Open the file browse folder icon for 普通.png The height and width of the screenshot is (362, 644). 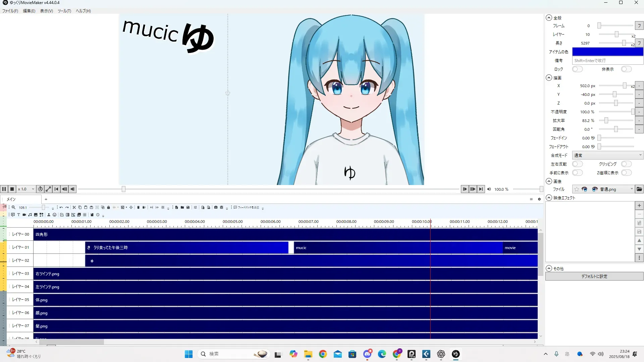[x=639, y=189]
